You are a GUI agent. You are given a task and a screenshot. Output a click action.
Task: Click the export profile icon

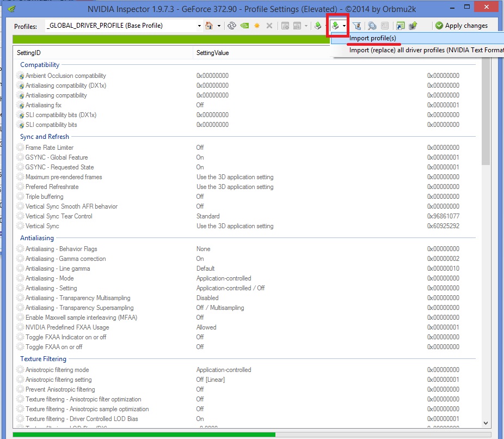click(318, 26)
